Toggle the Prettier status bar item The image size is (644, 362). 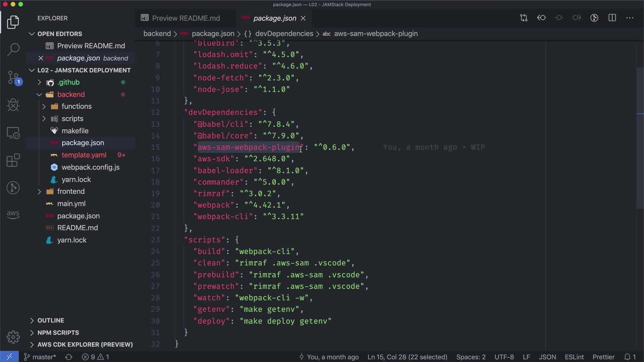tap(603, 357)
